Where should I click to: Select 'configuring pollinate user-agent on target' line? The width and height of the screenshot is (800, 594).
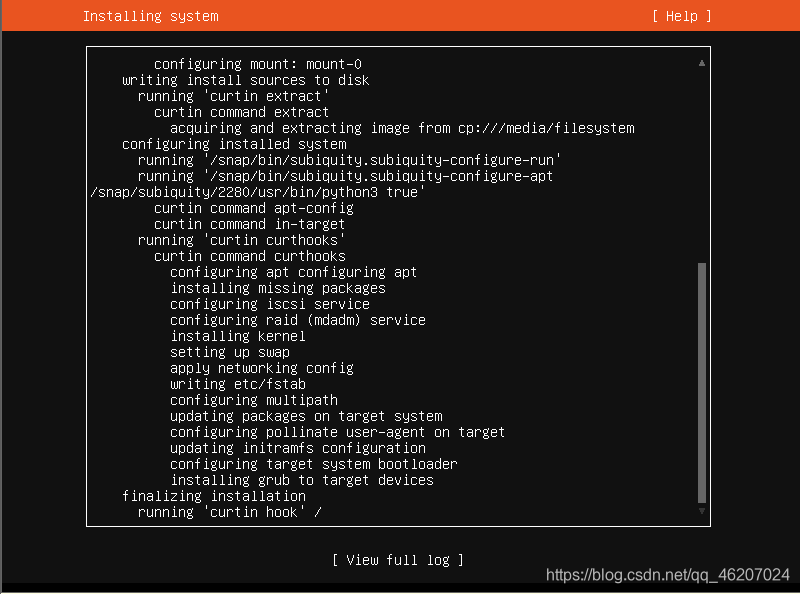point(337,432)
